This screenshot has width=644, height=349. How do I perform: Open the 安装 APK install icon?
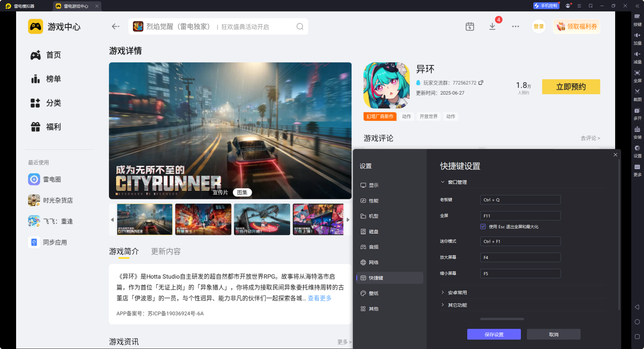[x=637, y=133]
